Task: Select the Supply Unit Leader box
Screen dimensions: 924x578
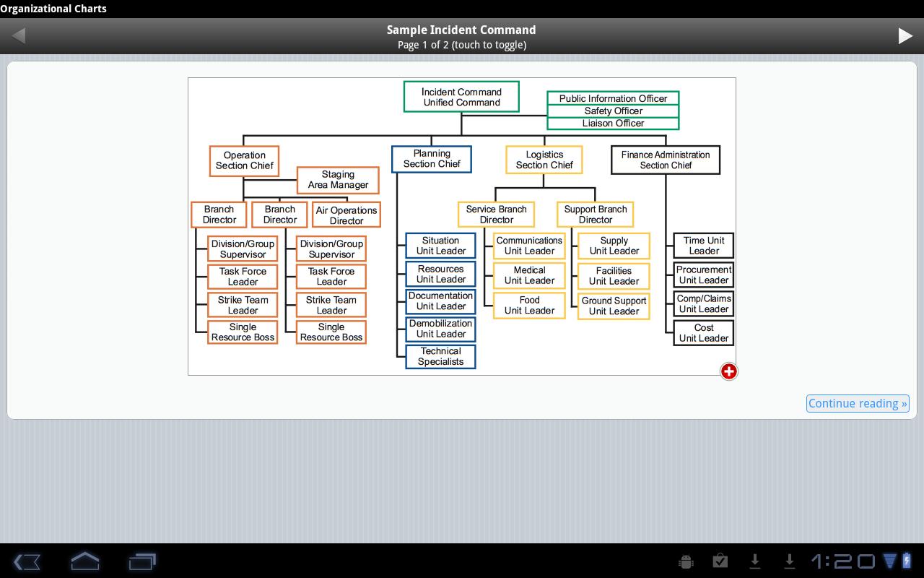Action: (x=614, y=246)
